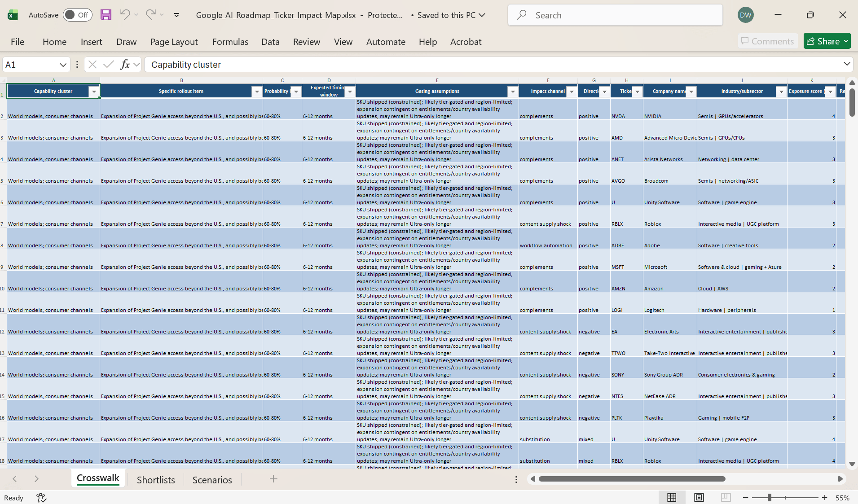Open the Ticker column filter dropdown
This screenshot has width=858, height=504.
click(x=637, y=91)
